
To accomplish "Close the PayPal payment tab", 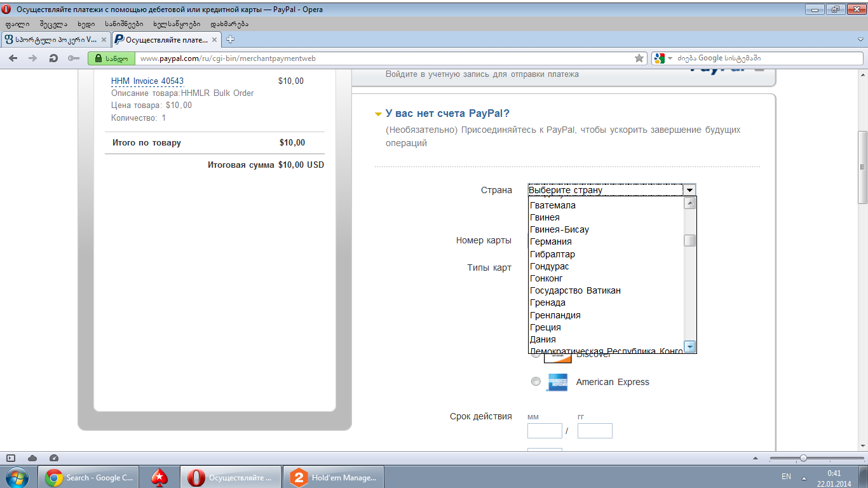I will pos(214,39).
